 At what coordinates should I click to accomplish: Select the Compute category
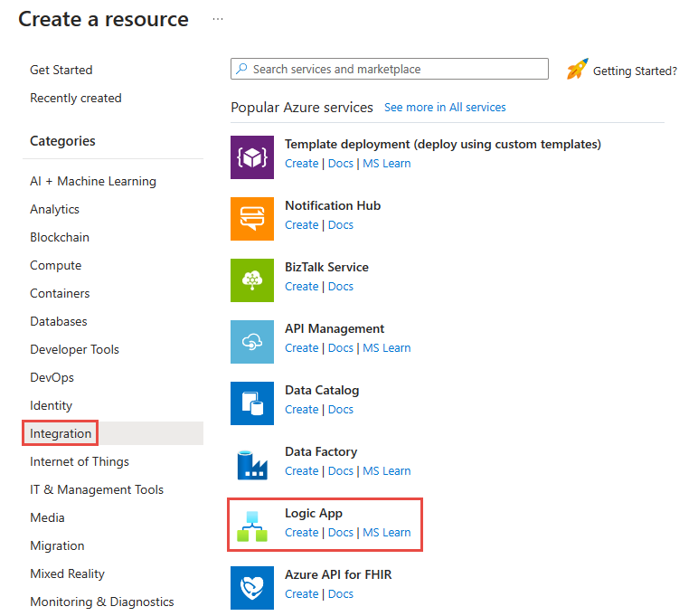click(55, 265)
